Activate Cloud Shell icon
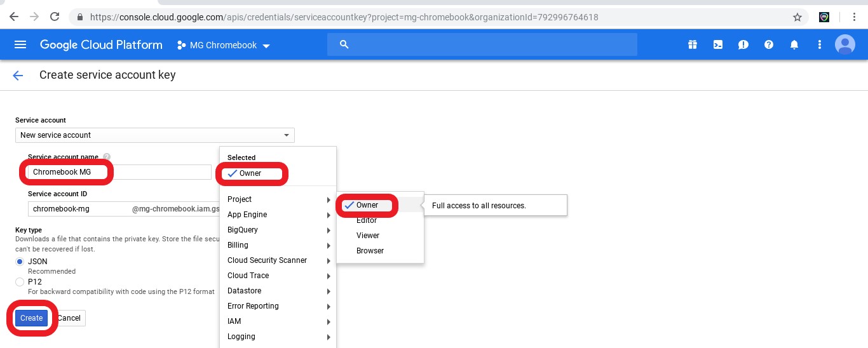Screen dimensions: 868x348 (x=718, y=44)
